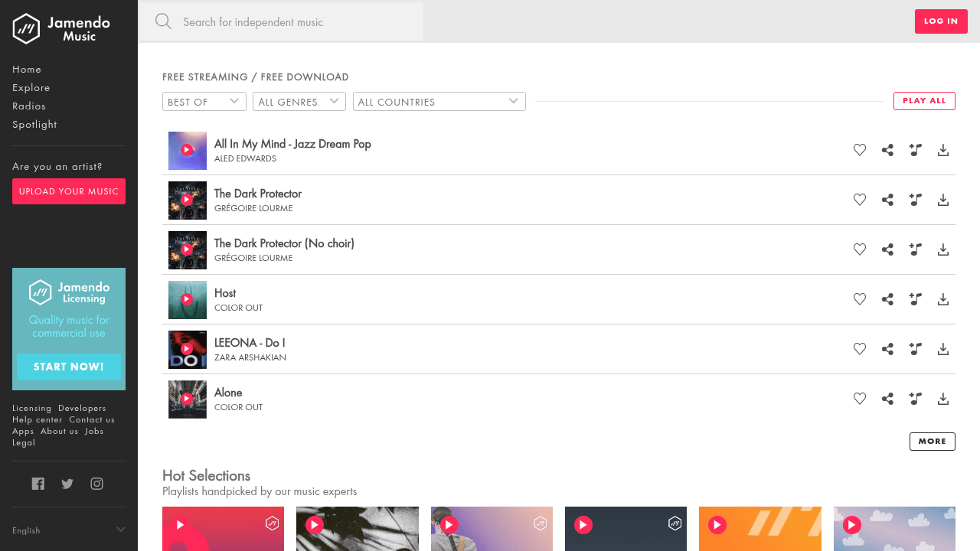
Task: Like the track 'Host'
Action: (x=860, y=299)
